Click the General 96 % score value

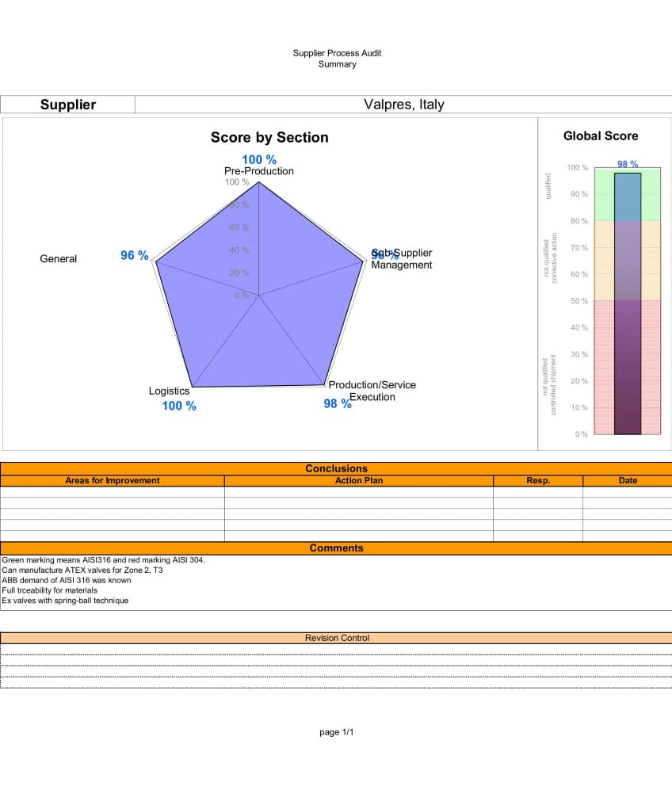click(134, 255)
